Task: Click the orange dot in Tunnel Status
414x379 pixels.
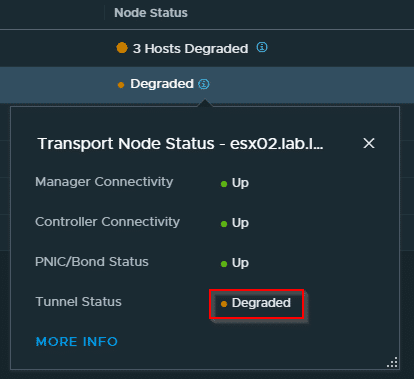Action: tap(224, 304)
